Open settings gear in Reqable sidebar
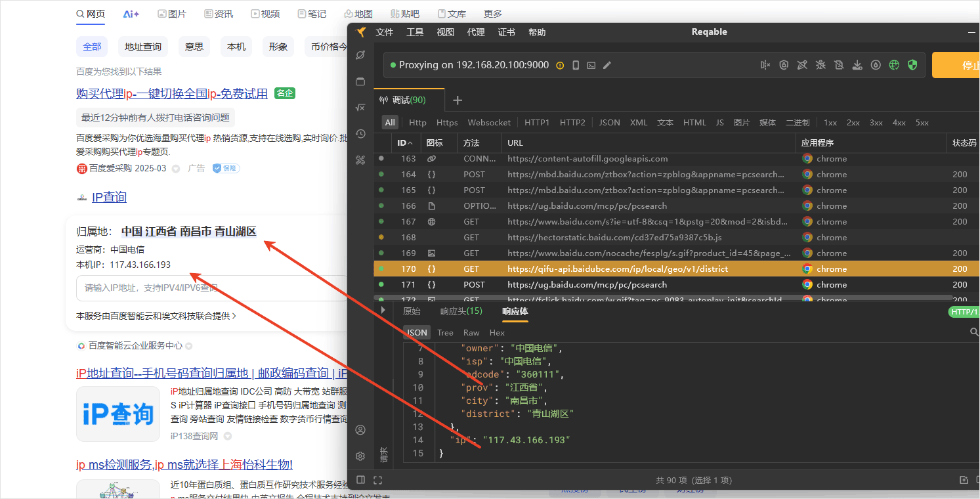Image resolution: width=980 pixels, height=499 pixels. tap(360, 456)
